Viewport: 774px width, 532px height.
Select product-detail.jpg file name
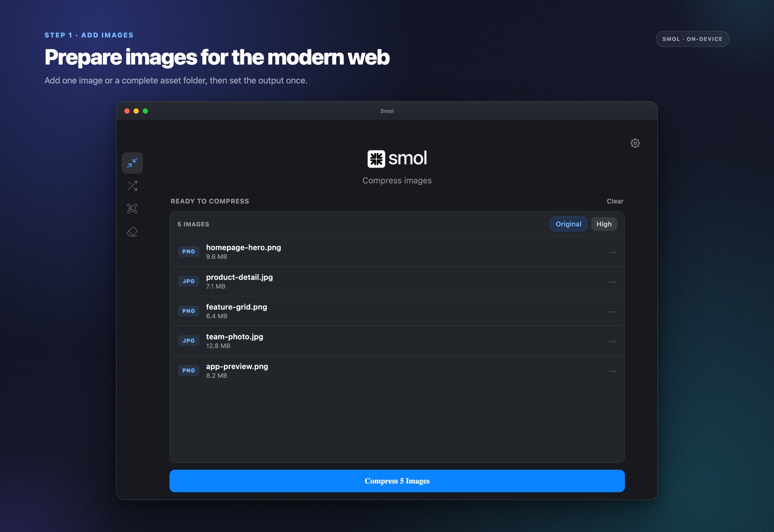click(x=239, y=277)
